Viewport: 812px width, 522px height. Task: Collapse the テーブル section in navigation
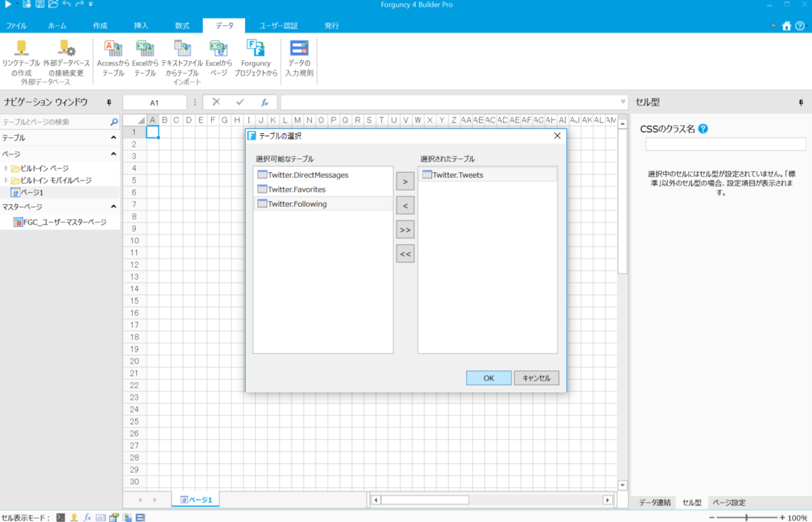pos(114,138)
